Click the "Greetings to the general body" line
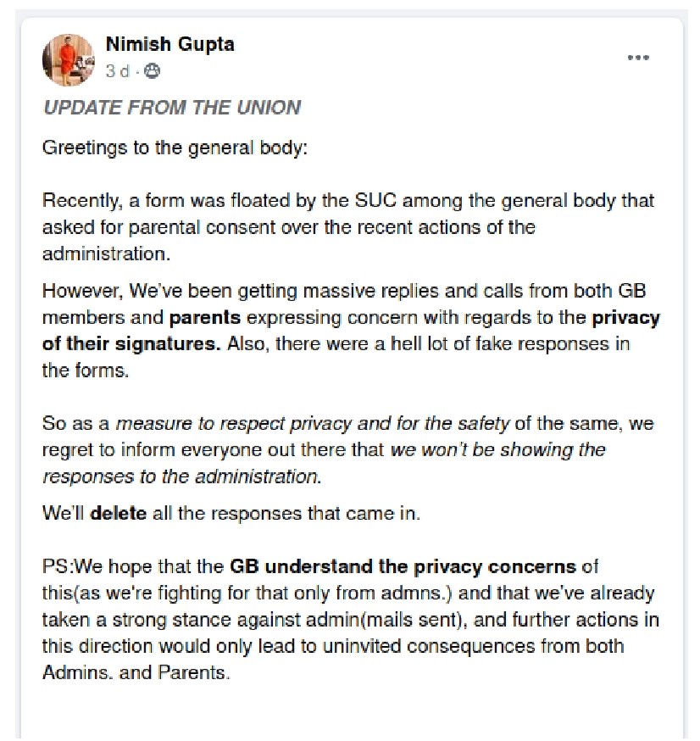 pos(175,148)
